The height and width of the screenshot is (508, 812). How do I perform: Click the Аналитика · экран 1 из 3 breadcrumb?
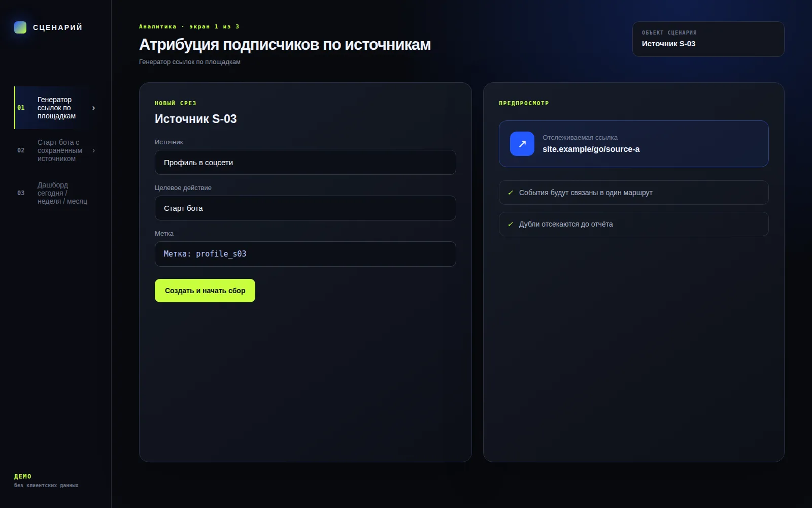pos(189,26)
